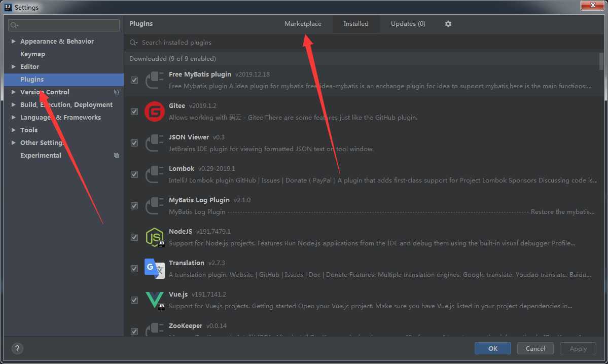Click the Free MyBatis plugin icon

(154, 80)
